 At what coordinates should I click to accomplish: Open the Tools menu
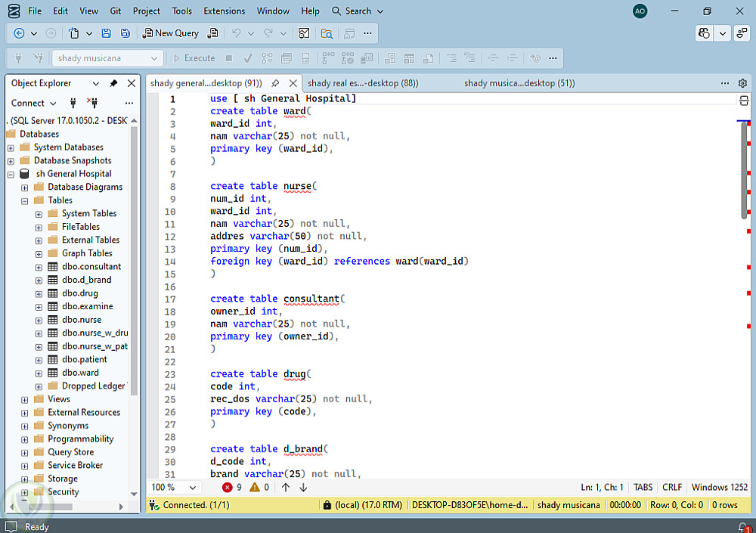[181, 11]
